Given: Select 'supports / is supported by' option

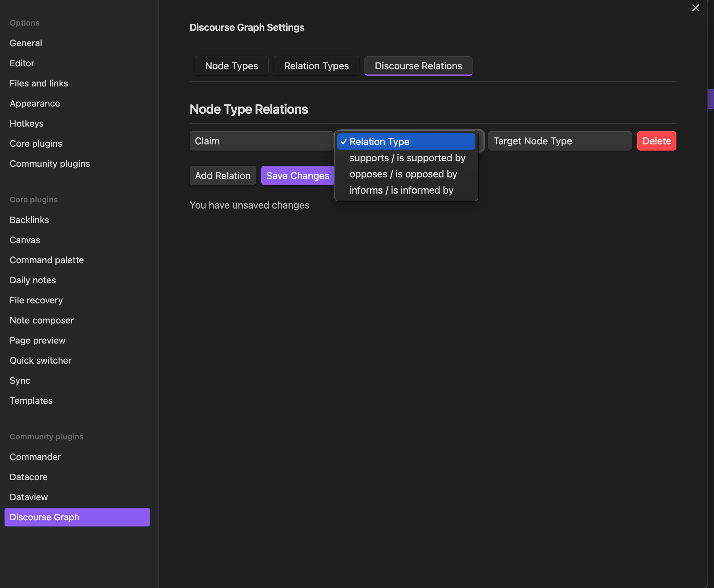Looking at the screenshot, I should pyautogui.click(x=407, y=158).
